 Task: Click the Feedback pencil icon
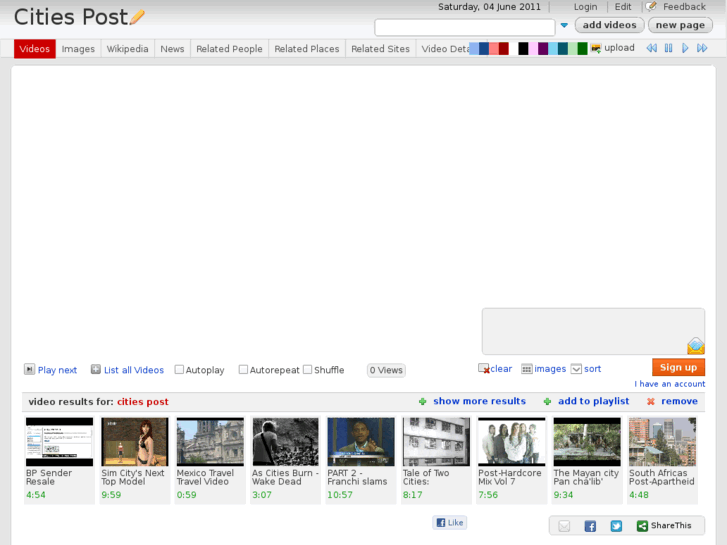(651, 6)
